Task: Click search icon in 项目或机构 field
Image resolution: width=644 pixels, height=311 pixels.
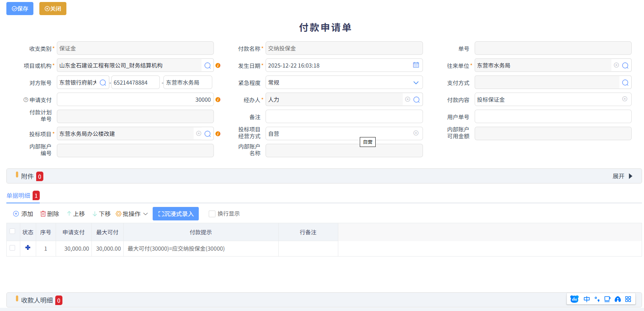Action: 208,66
